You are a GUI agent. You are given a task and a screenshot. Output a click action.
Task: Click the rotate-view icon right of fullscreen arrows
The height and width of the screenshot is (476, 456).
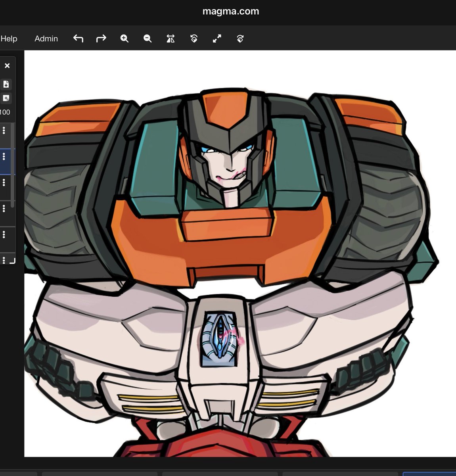(x=240, y=38)
